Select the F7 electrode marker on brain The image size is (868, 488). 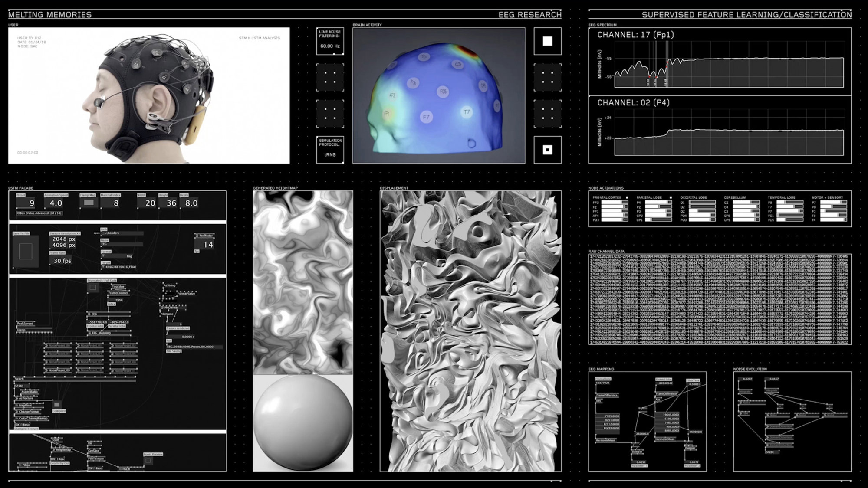click(426, 117)
